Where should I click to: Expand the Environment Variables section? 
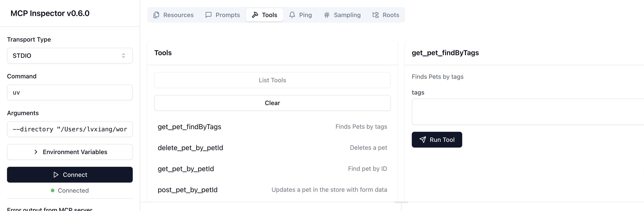(70, 152)
